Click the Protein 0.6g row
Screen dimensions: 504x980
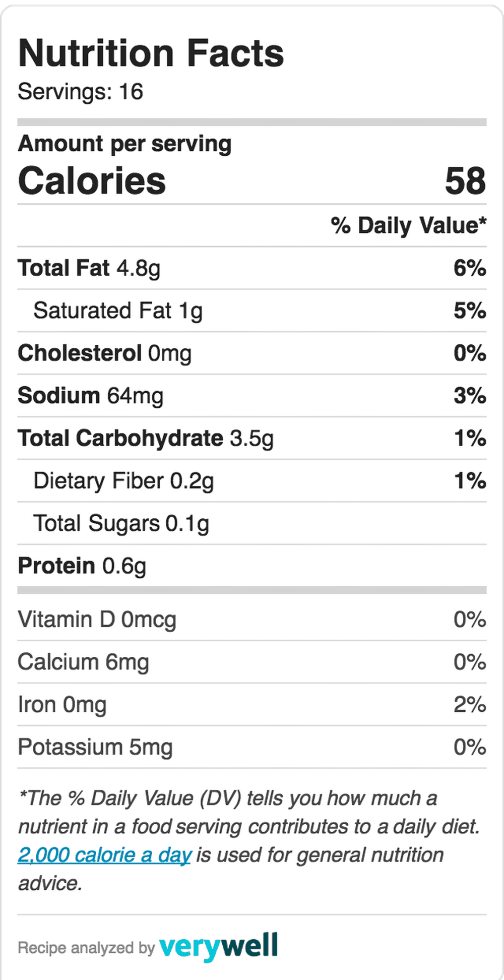click(252, 566)
